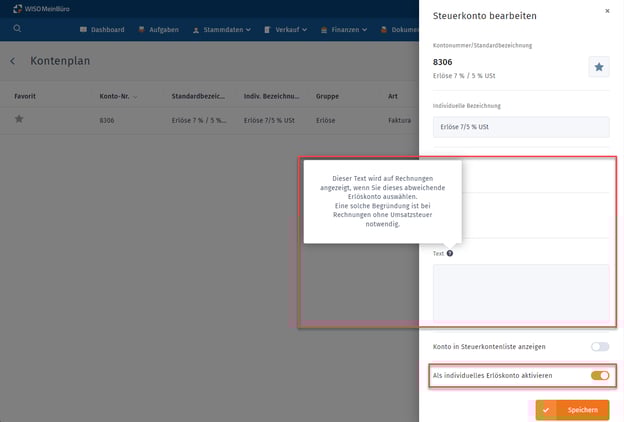Enable Konto in Steuerkontenliste anzeigen toggle
This screenshot has width=624, height=422.
point(599,347)
